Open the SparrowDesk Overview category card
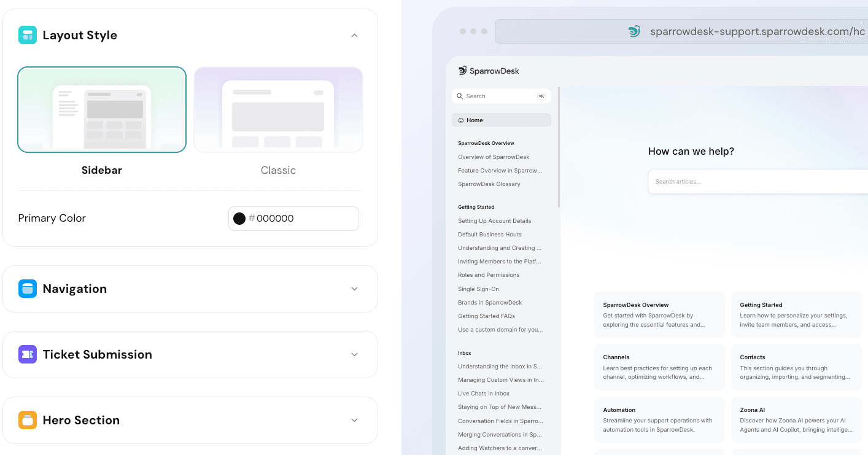 (659, 314)
